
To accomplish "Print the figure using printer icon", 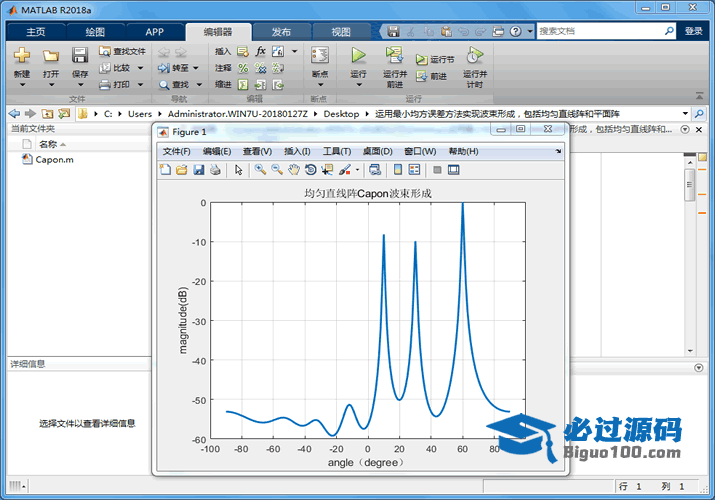I will pos(215,170).
